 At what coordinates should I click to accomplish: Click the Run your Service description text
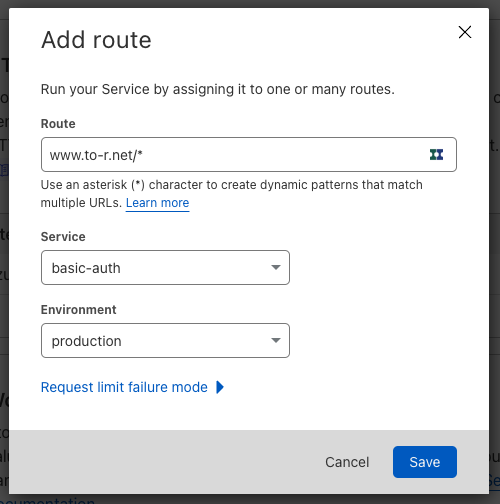218,89
